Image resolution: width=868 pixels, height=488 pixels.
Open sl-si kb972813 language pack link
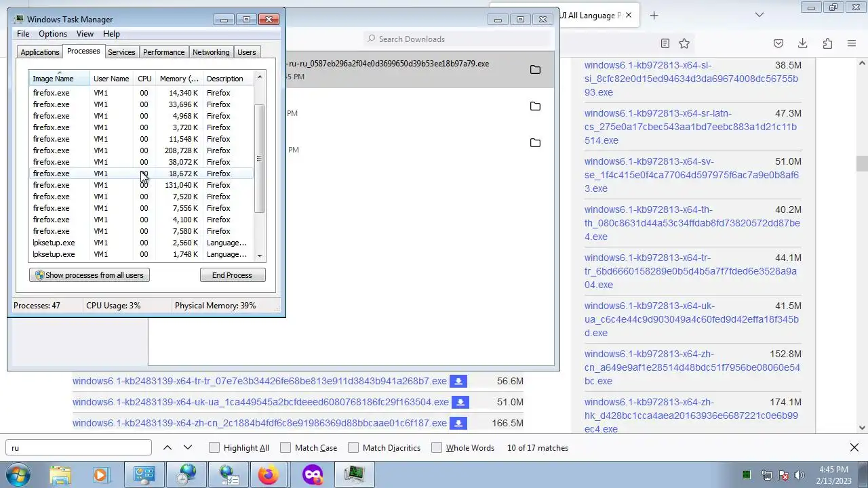pyautogui.click(x=692, y=79)
